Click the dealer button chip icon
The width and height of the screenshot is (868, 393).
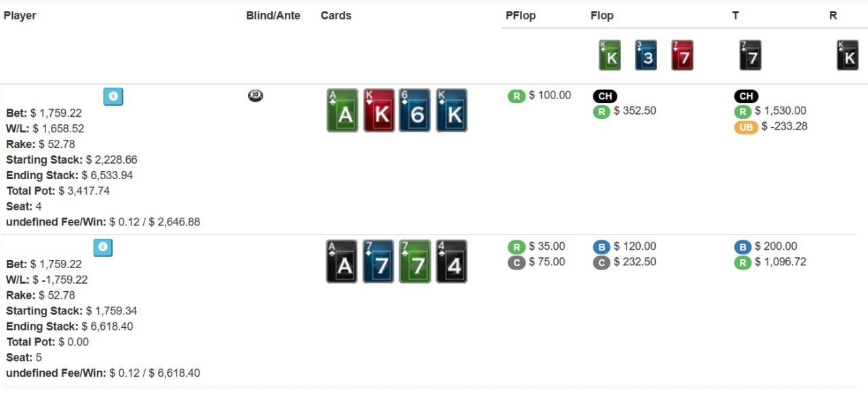coord(256,96)
